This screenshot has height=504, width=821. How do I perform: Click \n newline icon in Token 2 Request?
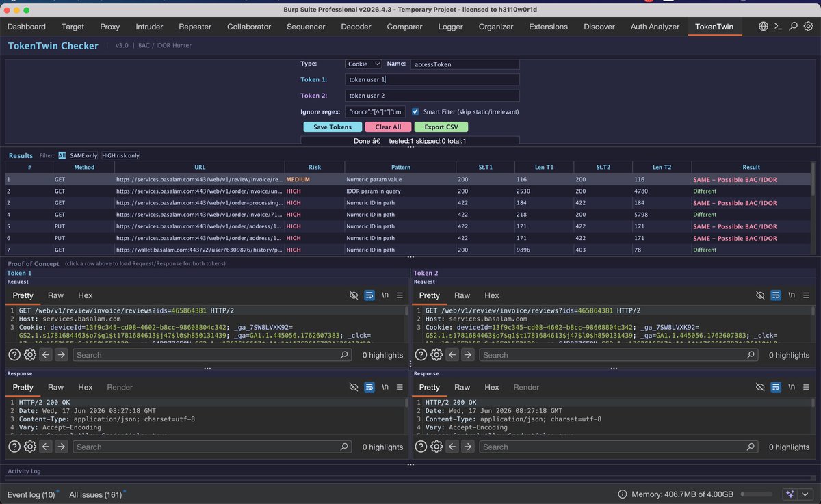click(792, 295)
